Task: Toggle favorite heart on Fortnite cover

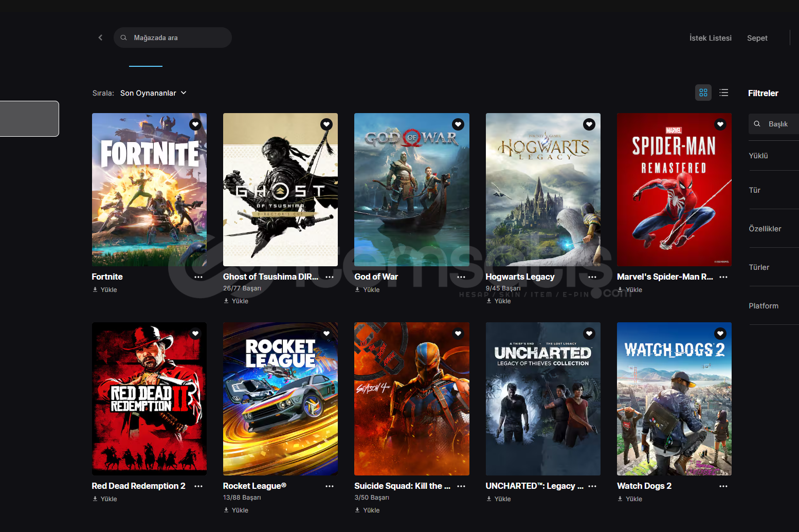Action: 195,124
